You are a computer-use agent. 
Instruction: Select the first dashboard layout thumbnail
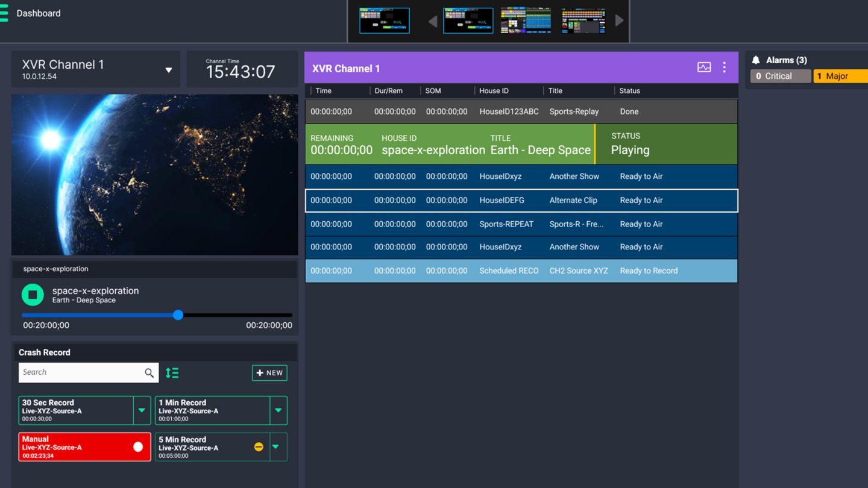[385, 20]
